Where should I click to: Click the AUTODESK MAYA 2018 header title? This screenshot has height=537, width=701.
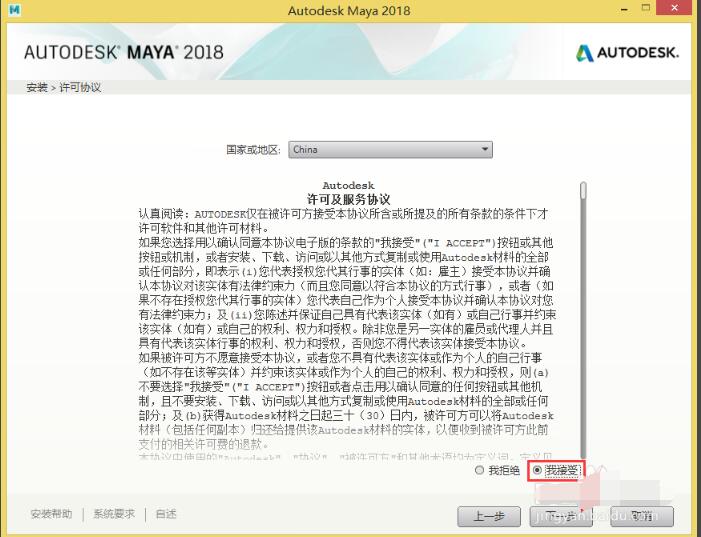[x=124, y=52]
